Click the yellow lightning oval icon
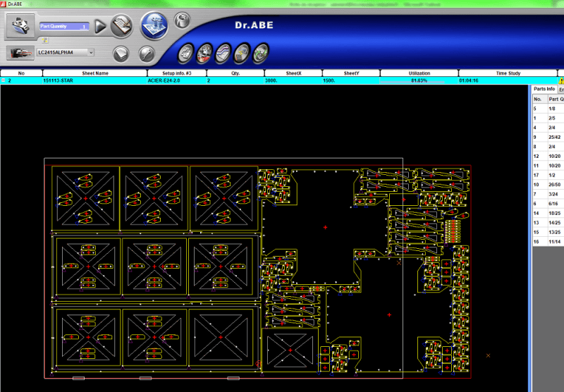This screenshot has height=392, width=564. [x=242, y=54]
